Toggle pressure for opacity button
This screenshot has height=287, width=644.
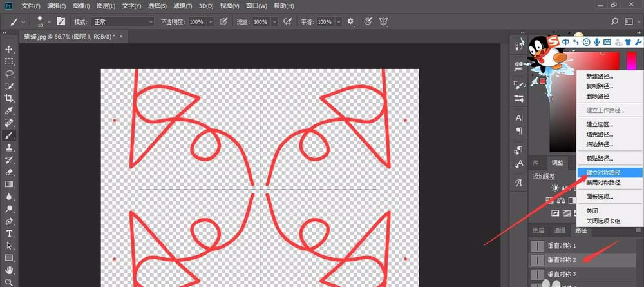click(223, 21)
